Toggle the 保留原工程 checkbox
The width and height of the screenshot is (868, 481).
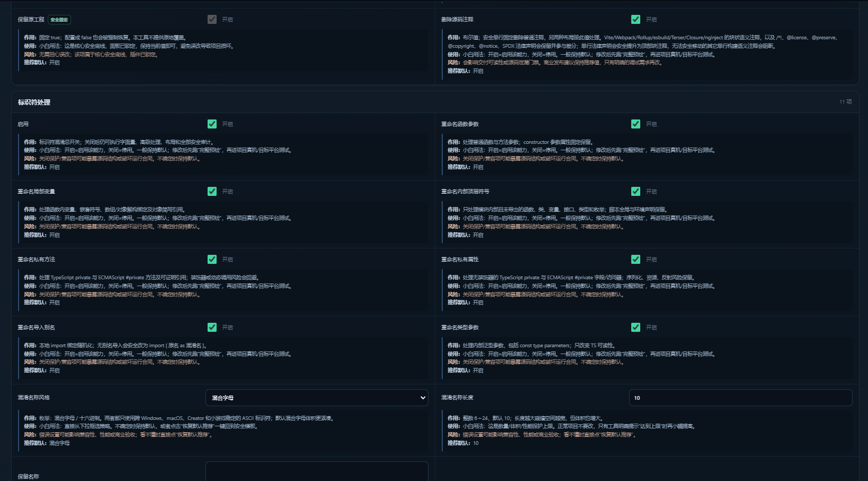point(212,20)
